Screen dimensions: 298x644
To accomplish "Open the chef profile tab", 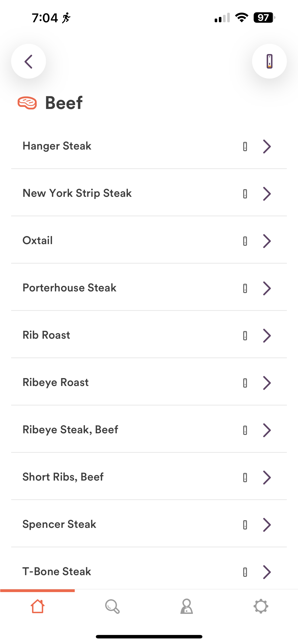I will pos(186,606).
